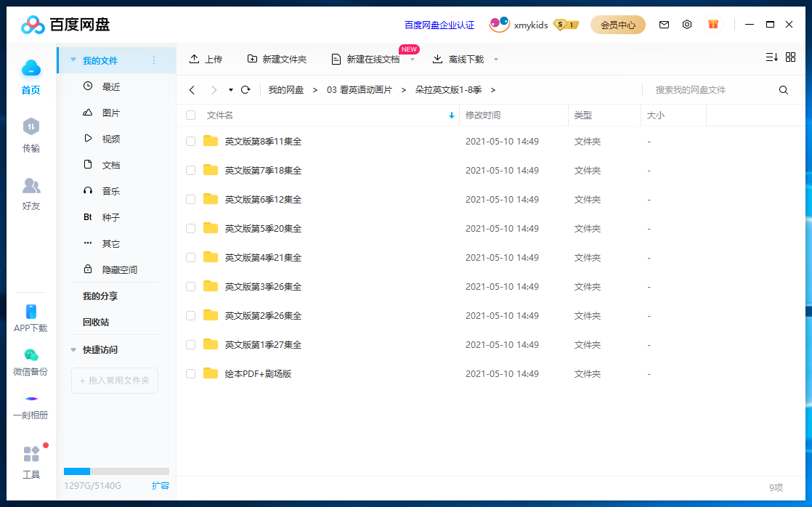Click the 上传 upload button
Image resolution: width=812 pixels, height=507 pixels.
206,59
